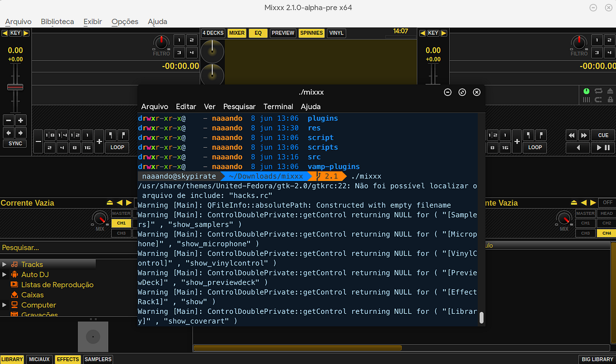Toggle the MIXER section visibility
This screenshot has width=616, height=364.
point(236,33)
